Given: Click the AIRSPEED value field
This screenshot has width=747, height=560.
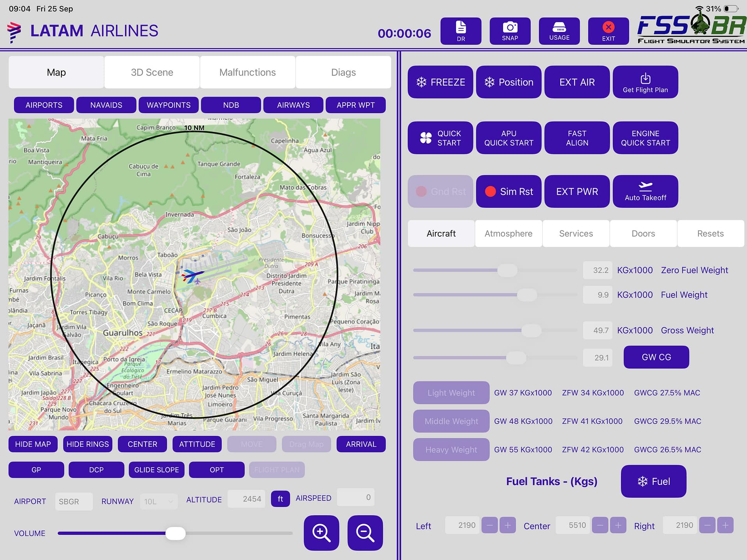Looking at the screenshot, I should [356, 497].
